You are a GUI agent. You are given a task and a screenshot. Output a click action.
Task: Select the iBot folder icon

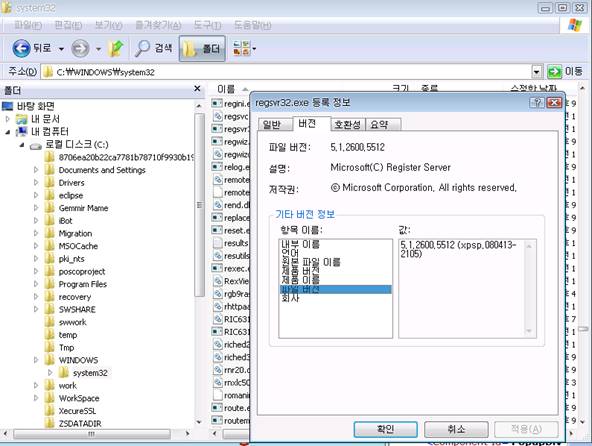[49, 221]
